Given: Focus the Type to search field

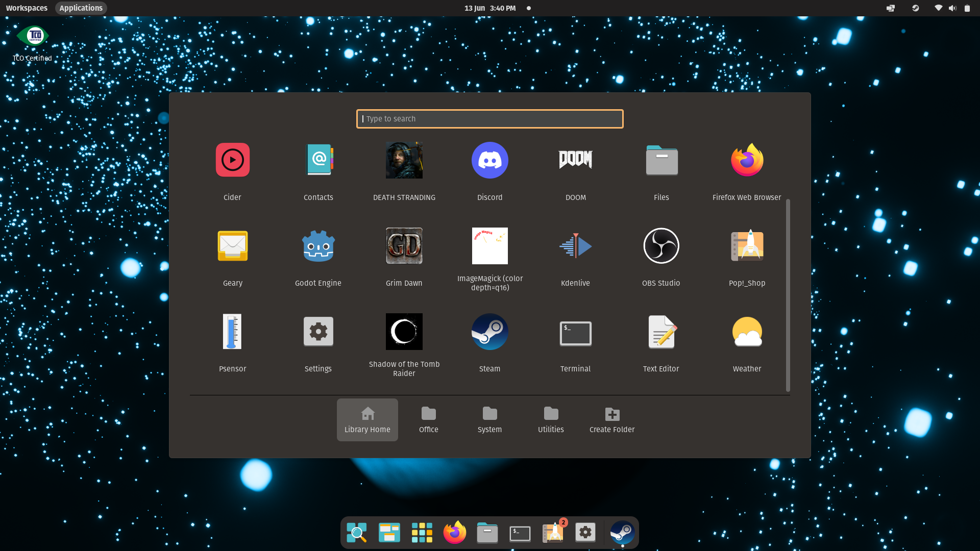Looking at the screenshot, I should click(490, 119).
